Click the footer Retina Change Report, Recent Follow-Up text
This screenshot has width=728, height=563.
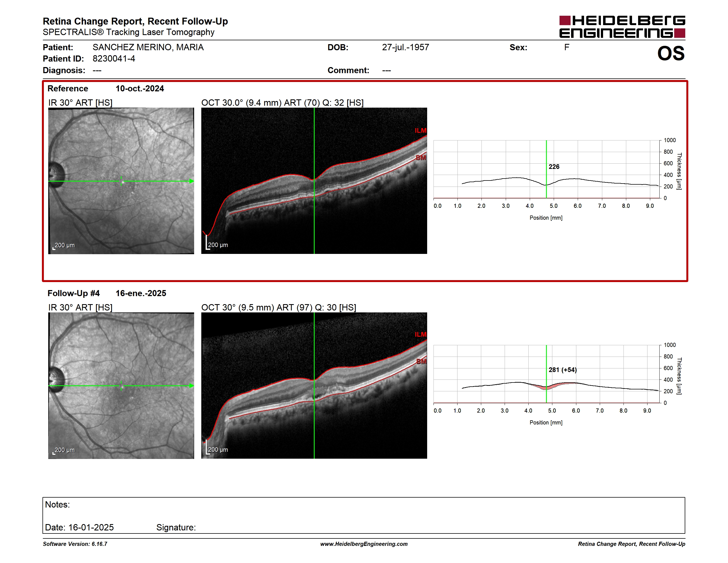coord(632,544)
